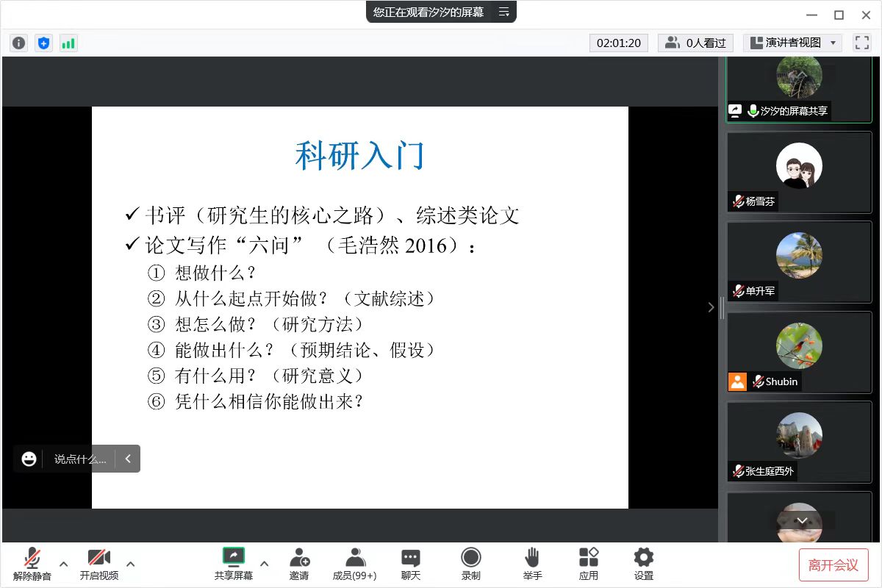Image resolution: width=882 pixels, height=588 pixels.
Task: Unmute microphone via 解除静音
Action: pyautogui.click(x=32, y=564)
